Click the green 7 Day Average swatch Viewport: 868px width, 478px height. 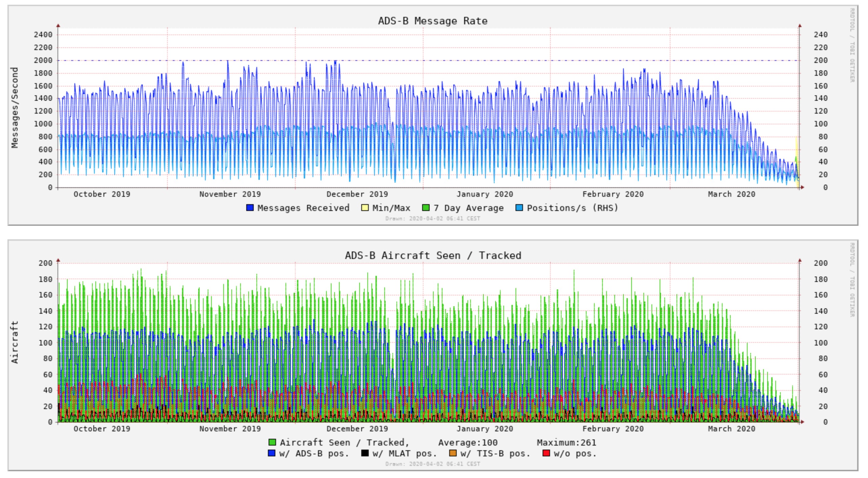point(426,208)
